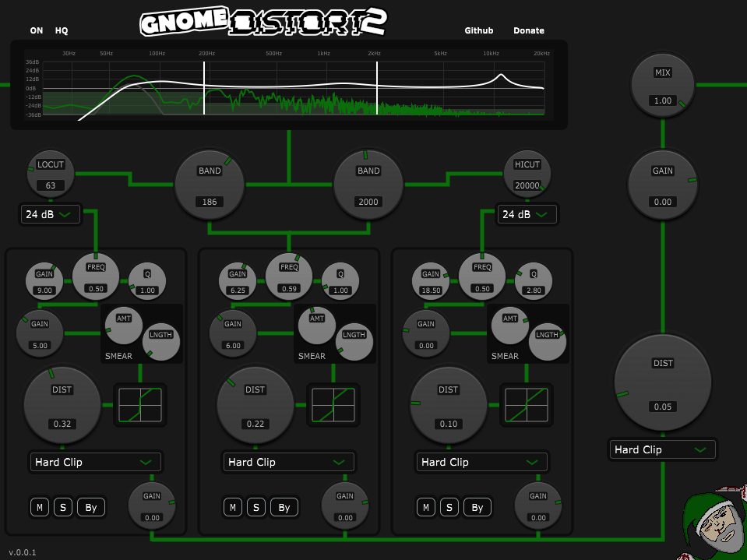
Task: Click the HICUT knob set to 20000
Action: click(x=527, y=174)
